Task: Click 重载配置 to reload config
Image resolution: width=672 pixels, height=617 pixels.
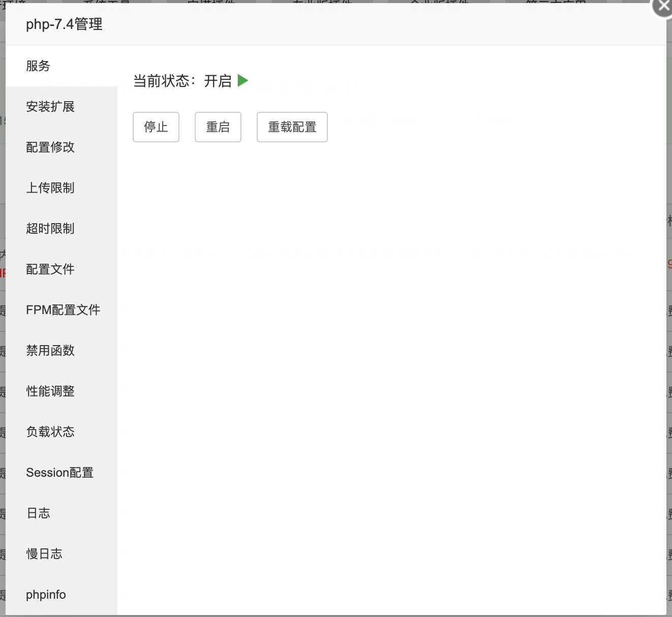Action: [x=292, y=127]
